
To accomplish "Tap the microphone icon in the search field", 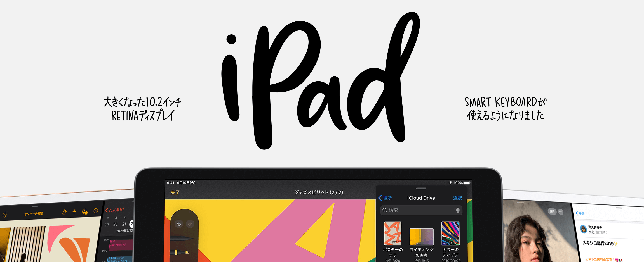I will (458, 210).
